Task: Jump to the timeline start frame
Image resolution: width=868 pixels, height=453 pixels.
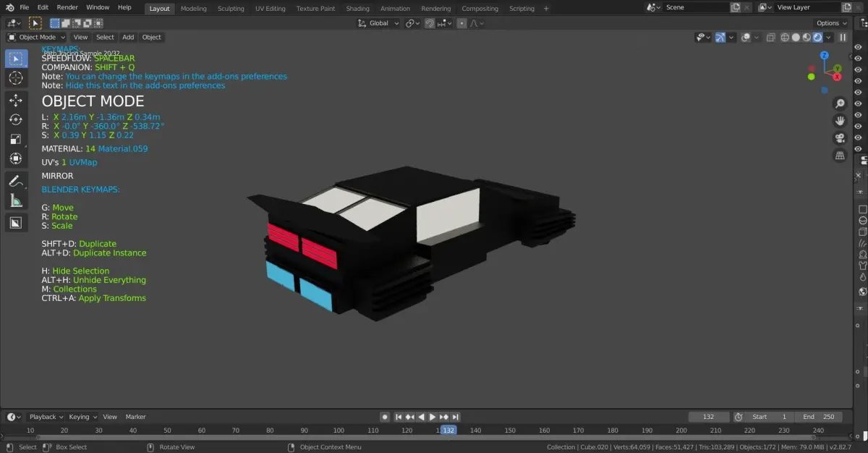Action: (x=398, y=417)
